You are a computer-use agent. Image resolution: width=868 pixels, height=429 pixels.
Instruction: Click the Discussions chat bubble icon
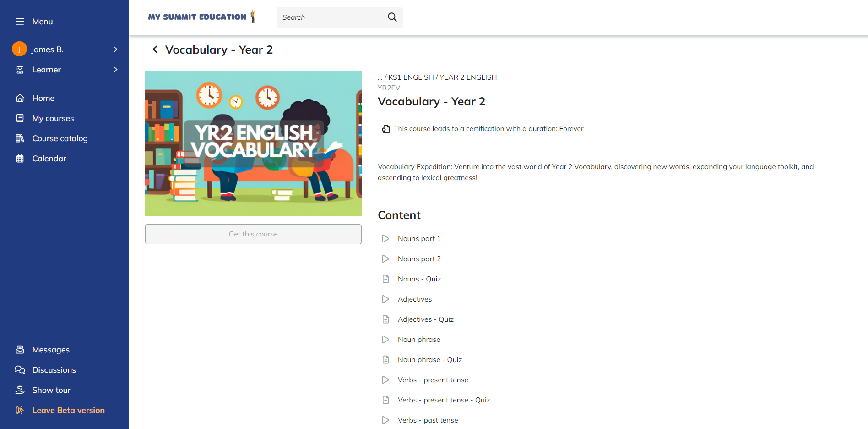tap(20, 370)
